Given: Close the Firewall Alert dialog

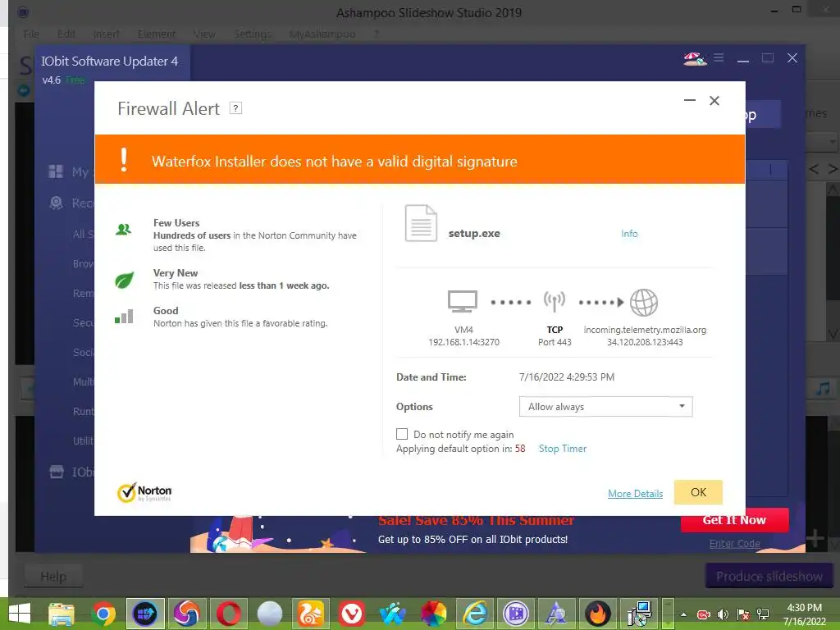Looking at the screenshot, I should [714, 101].
